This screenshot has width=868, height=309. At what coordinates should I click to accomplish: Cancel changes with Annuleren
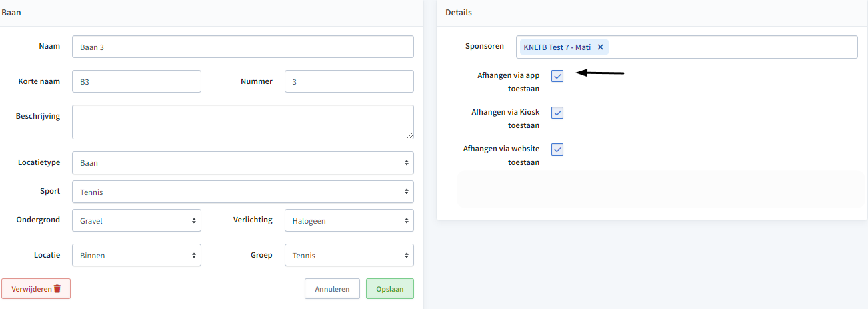(333, 289)
